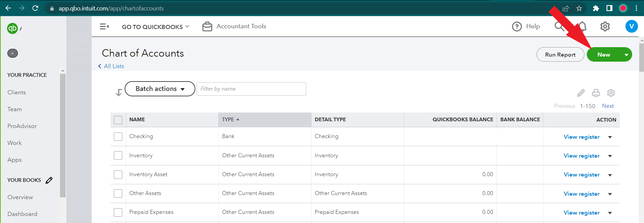The image size is (644, 223).
Task: Open browser extensions puzzle icon
Action: point(596,8)
